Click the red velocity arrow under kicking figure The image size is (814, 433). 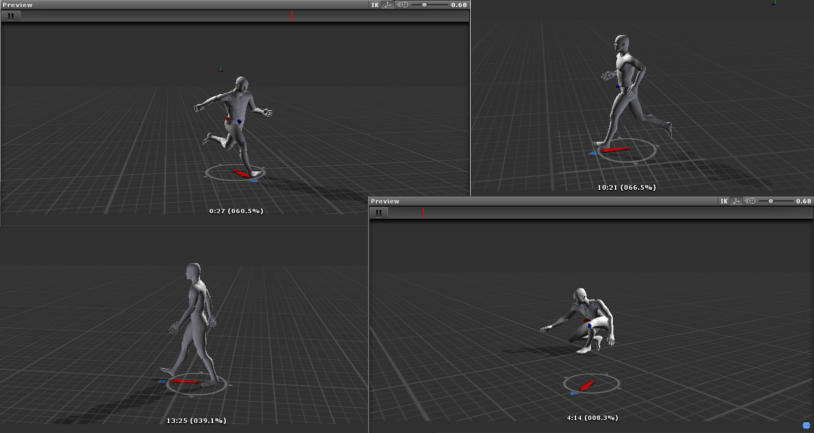pos(241,174)
